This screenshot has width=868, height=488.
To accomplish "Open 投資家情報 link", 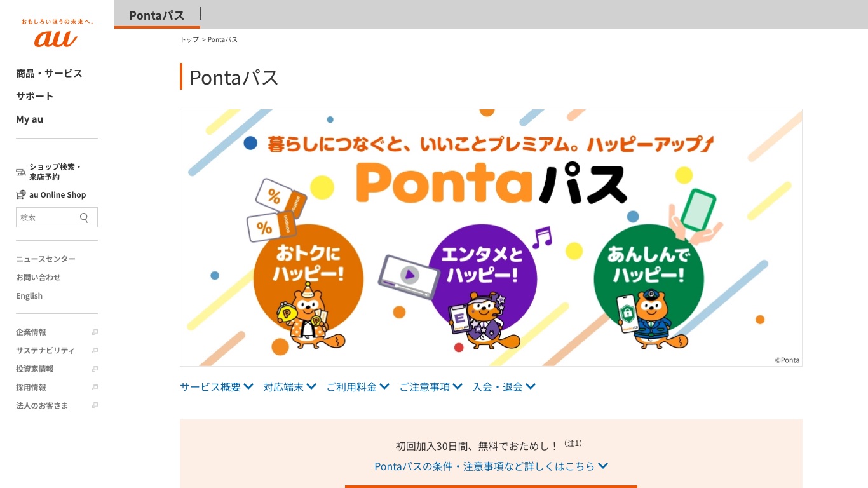I will pyautogui.click(x=35, y=369).
